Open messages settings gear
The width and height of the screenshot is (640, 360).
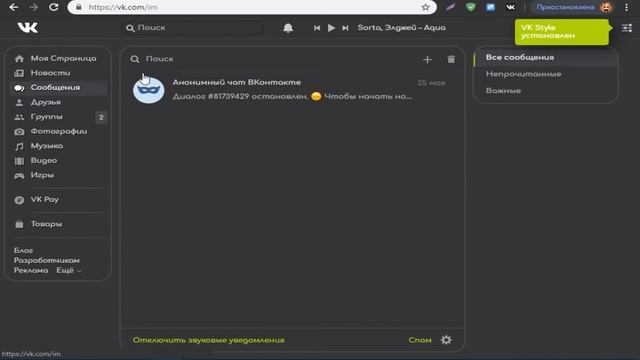tap(446, 340)
